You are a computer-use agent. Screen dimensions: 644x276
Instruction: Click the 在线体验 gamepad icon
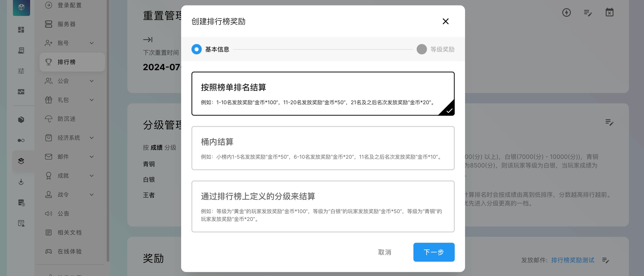click(x=48, y=251)
